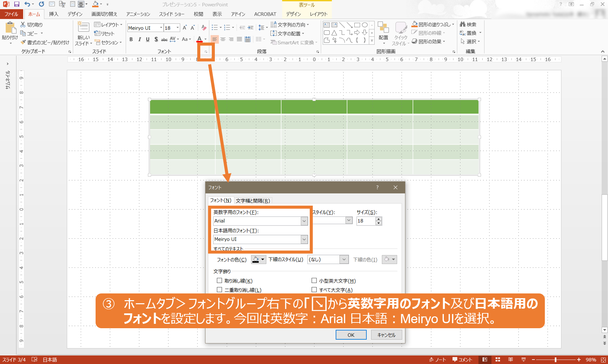This screenshot has height=364, width=608.
Task: Open the 下線のスタイル underline style dropdown
Action: (344, 259)
